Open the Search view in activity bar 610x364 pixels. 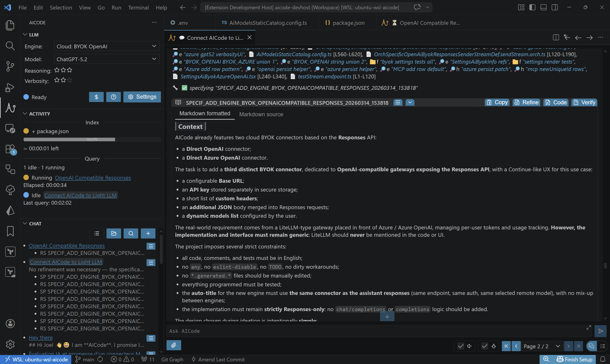(x=10, y=46)
